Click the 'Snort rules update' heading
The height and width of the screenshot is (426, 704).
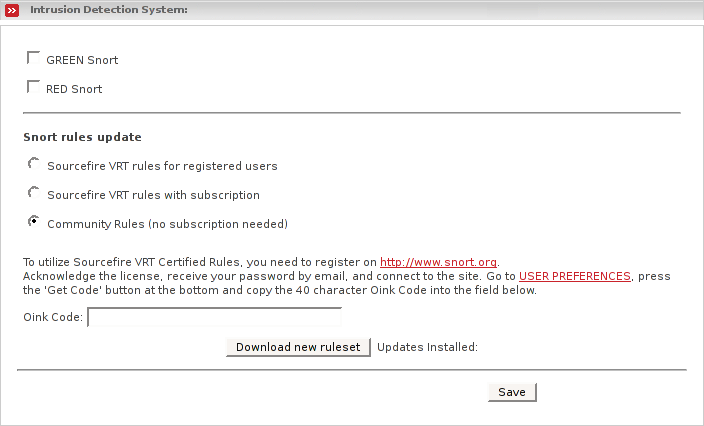click(82, 137)
